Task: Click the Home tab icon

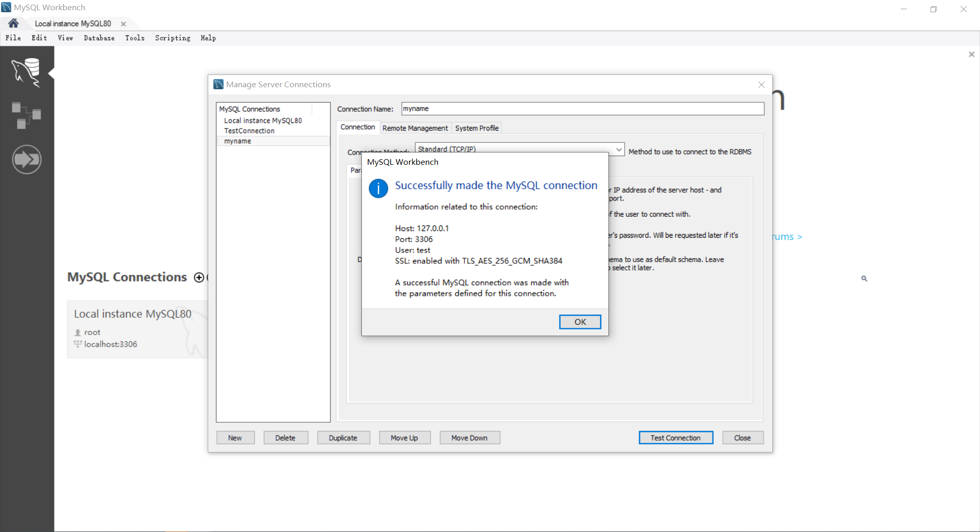Action: pyautogui.click(x=14, y=23)
